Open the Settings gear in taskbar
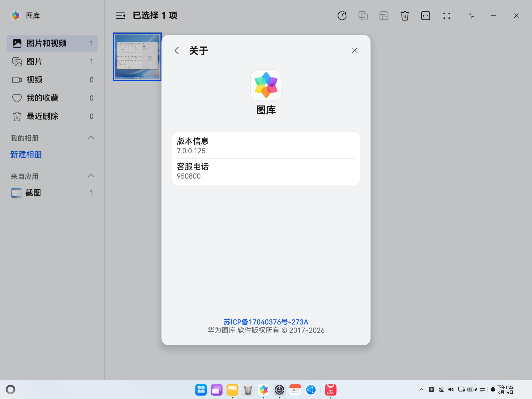Image resolution: width=532 pixels, height=399 pixels. click(279, 390)
